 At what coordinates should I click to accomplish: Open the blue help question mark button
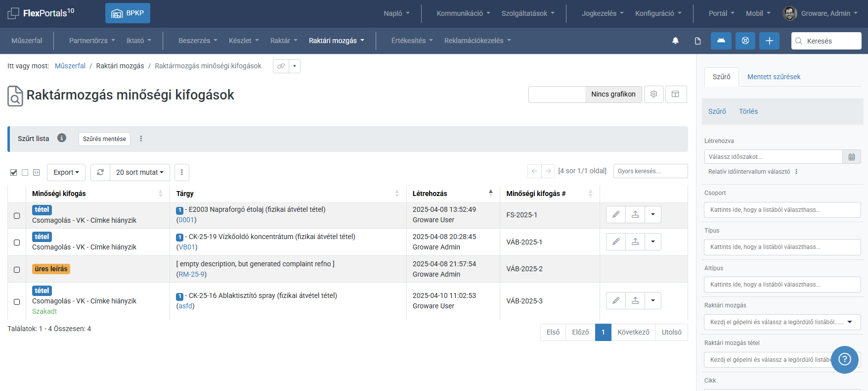845,359
